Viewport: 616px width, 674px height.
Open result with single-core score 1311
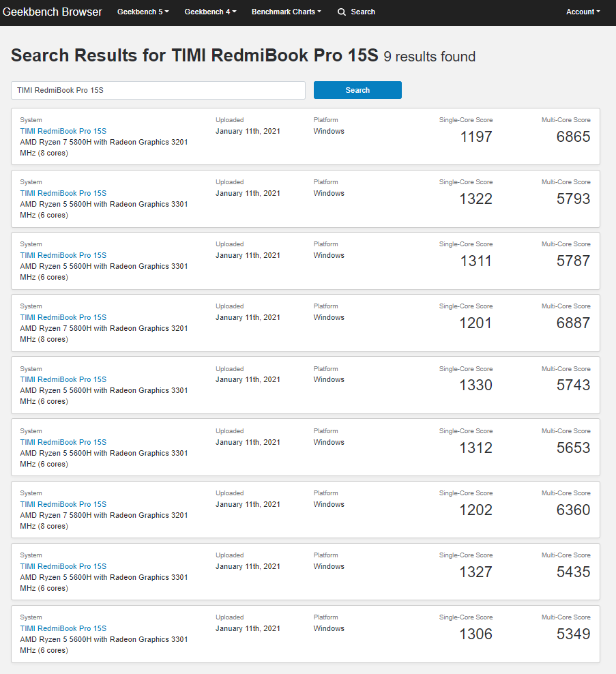coord(63,255)
